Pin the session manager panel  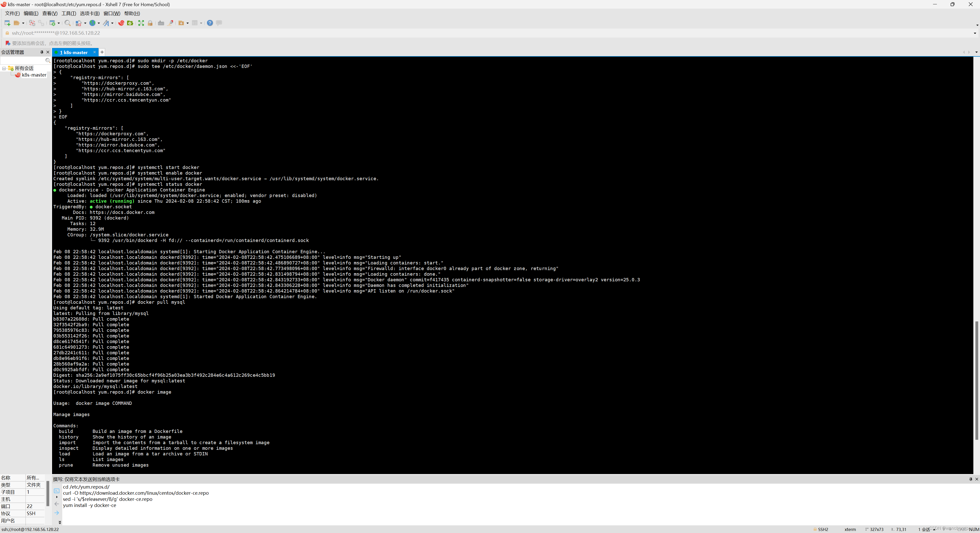42,52
